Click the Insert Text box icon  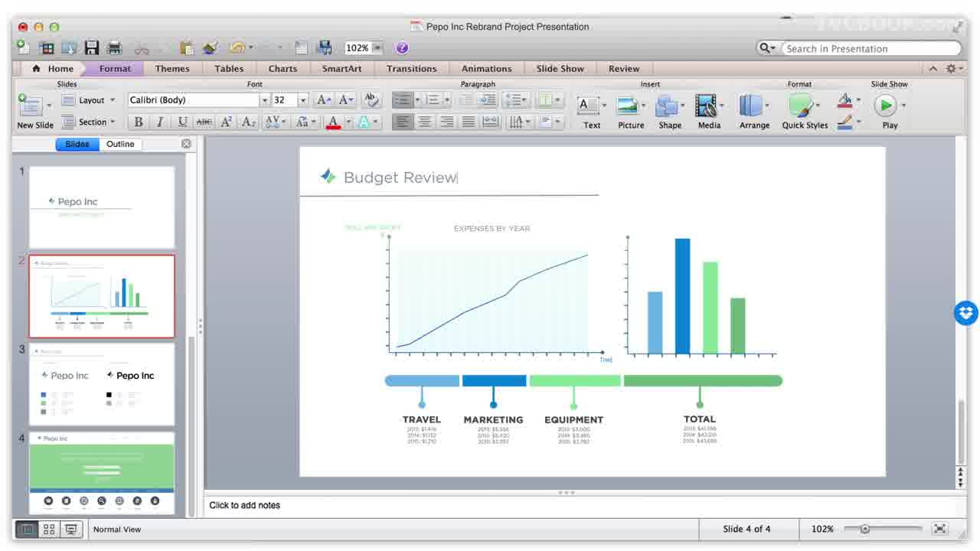tap(588, 106)
